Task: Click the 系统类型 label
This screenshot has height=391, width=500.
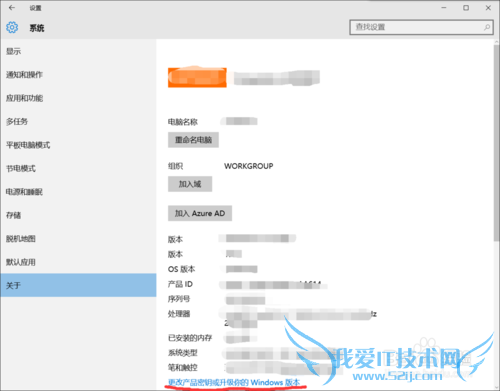Action: 183,353
